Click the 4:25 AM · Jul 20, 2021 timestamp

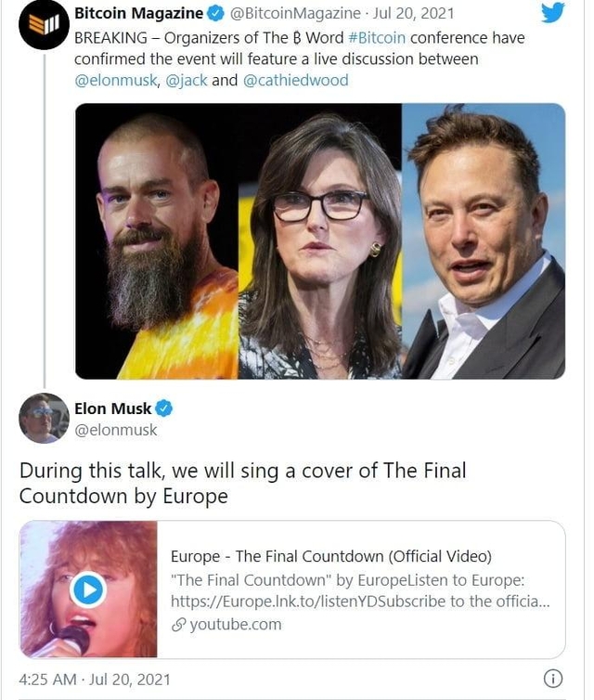94,679
